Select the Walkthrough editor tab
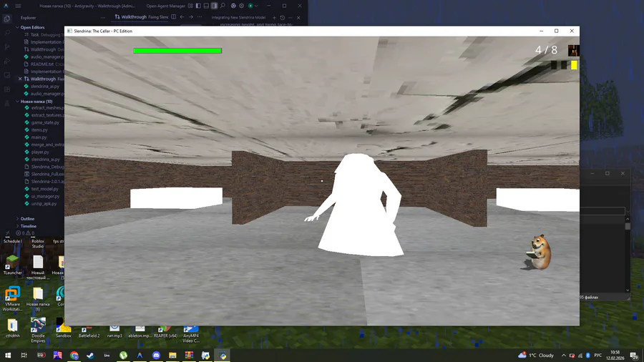This screenshot has height=362, width=644. [x=142, y=17]
